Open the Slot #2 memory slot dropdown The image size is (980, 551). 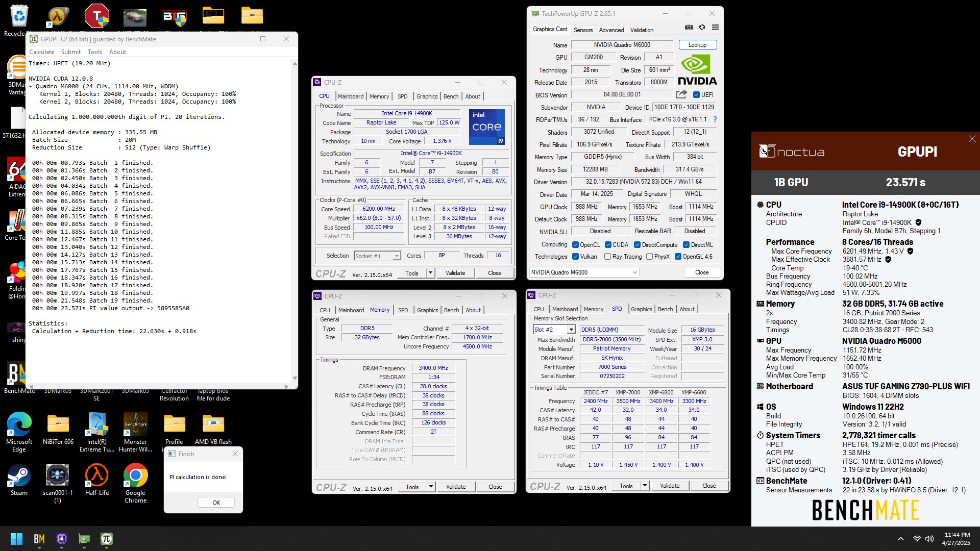click(x=554, y=330)
